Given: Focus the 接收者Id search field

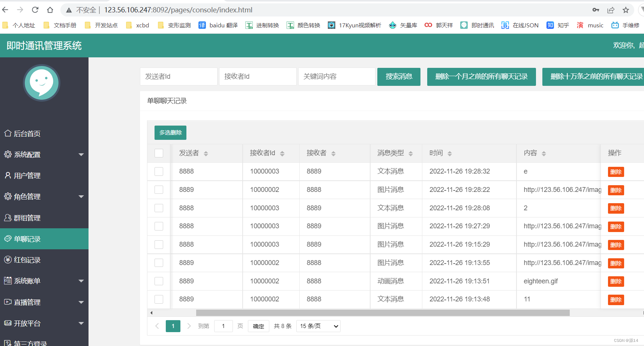Looking at the screenshot, I should 258,76.
